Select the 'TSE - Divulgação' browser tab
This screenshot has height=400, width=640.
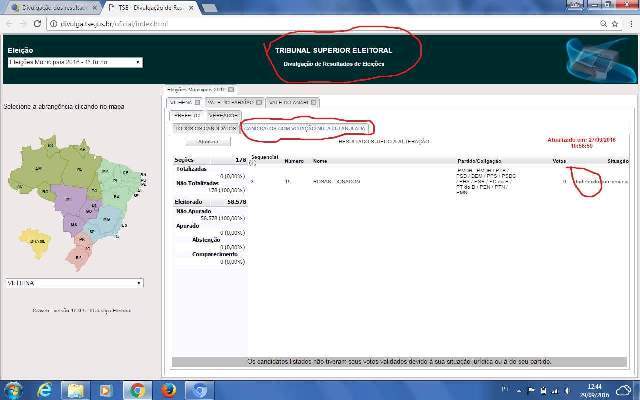[151, 8]
